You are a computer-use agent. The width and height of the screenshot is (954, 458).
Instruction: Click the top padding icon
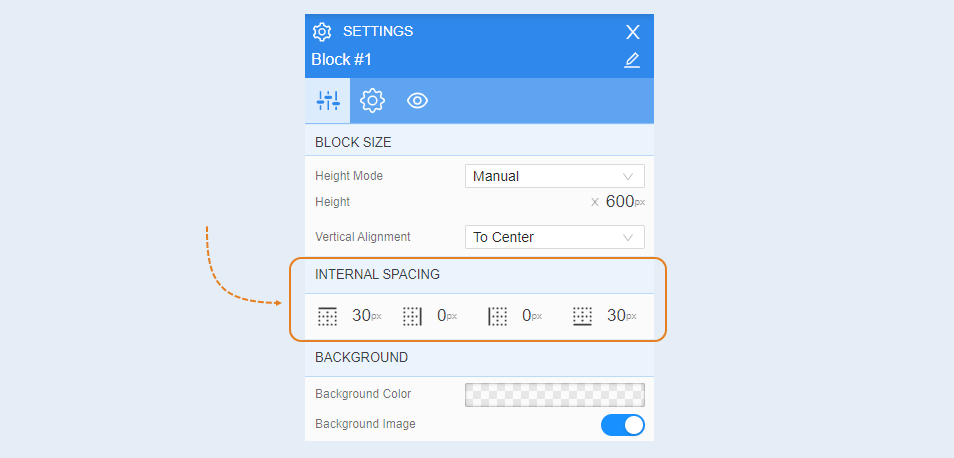[327, 316]
